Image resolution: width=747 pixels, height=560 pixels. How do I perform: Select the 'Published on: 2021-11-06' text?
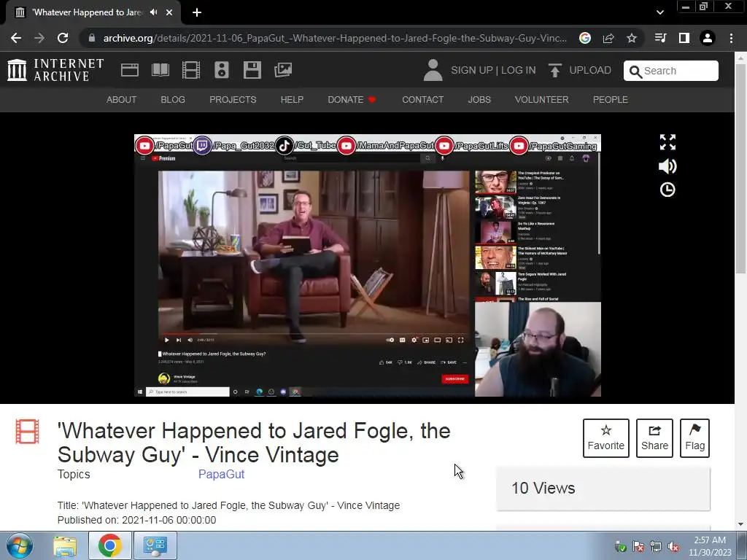[x=136, y=520]
